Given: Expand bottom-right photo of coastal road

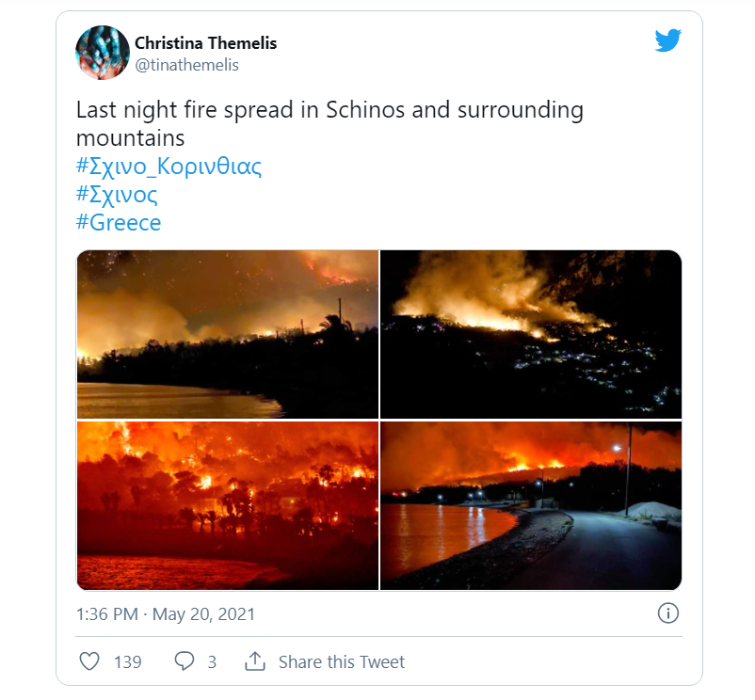Looking at the screenshot, I should click(530, 505).
